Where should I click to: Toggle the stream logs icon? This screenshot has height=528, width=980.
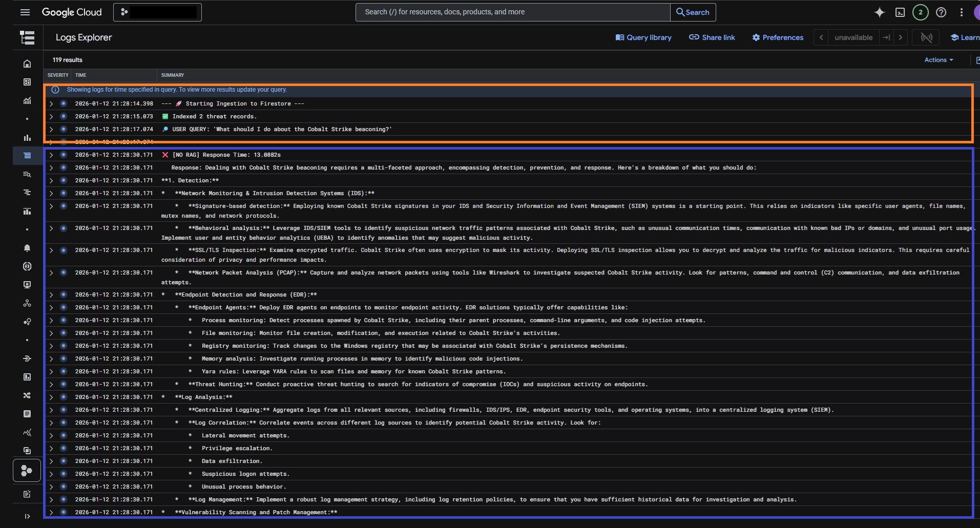(x=926, y=37)
